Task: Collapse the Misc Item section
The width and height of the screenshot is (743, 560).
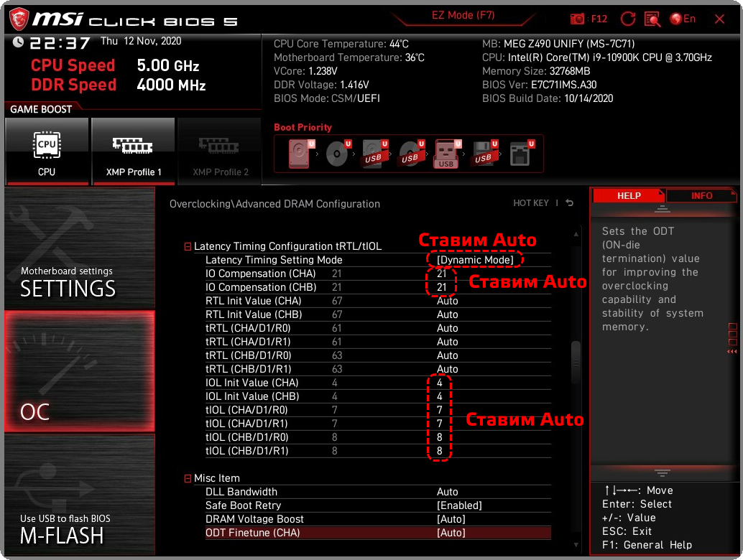Action: 188,478
